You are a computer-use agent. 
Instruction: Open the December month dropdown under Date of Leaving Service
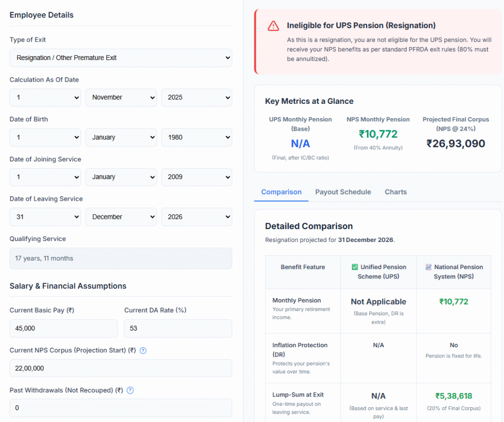(121, 216)
